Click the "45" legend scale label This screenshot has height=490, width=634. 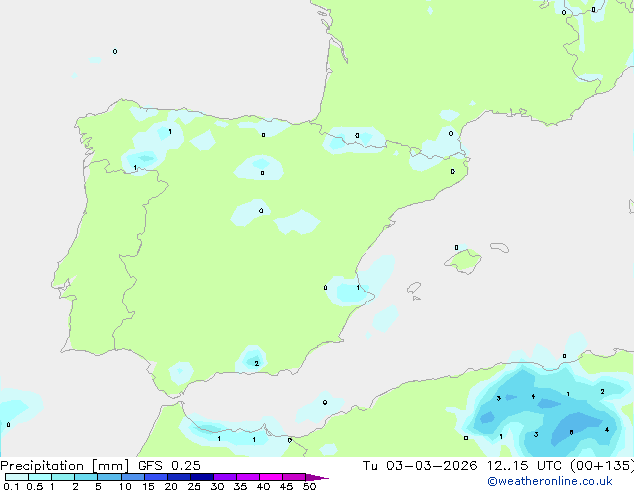[x=286, y=486]
